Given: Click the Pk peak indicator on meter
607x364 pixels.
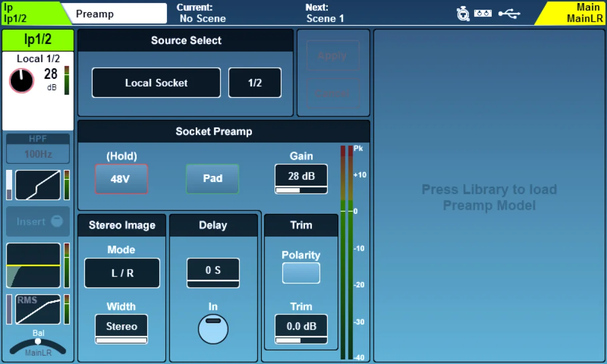Looking at the screenshot, I should point(358,149).
